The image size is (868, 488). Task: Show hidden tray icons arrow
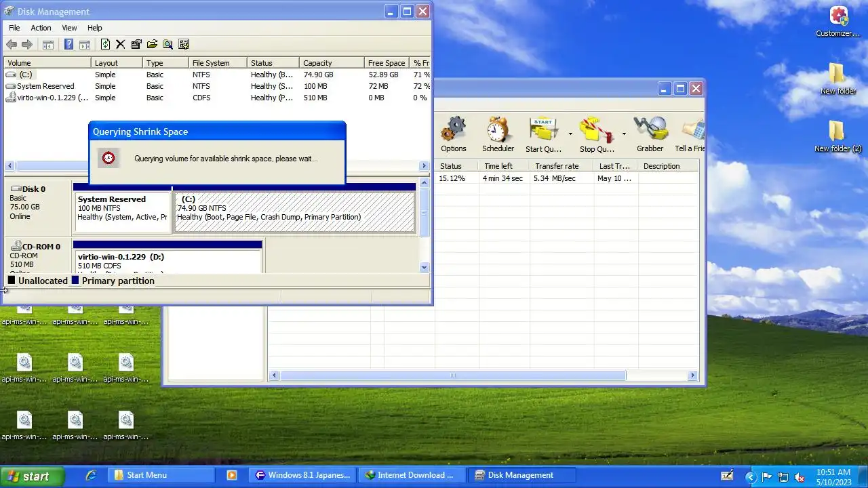(x=751, y=477)
